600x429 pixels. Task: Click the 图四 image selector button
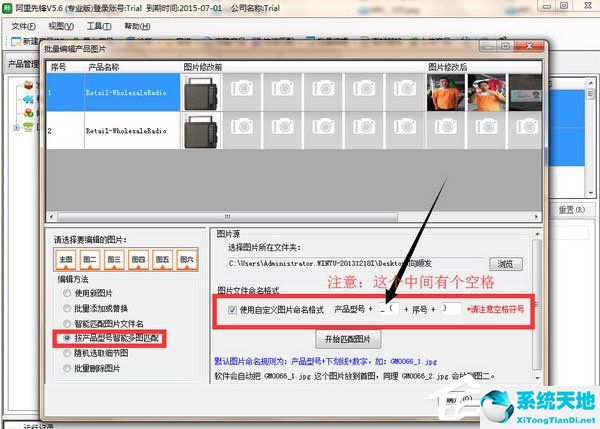[138, 260]
